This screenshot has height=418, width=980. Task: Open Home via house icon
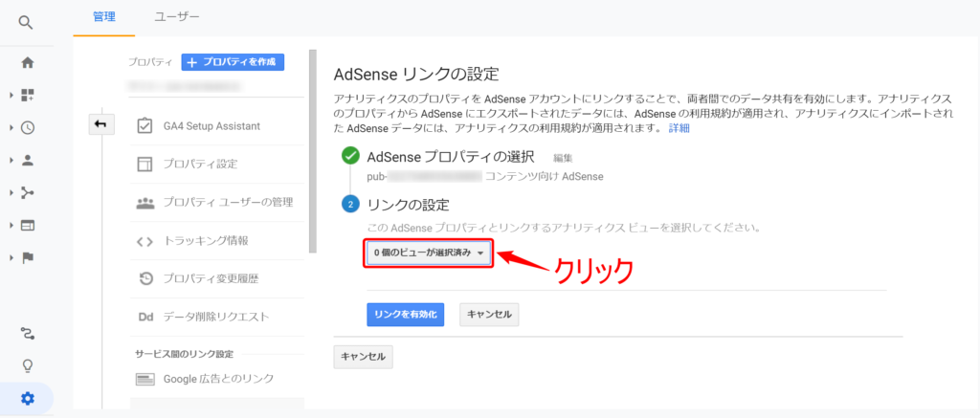(28, 62)
